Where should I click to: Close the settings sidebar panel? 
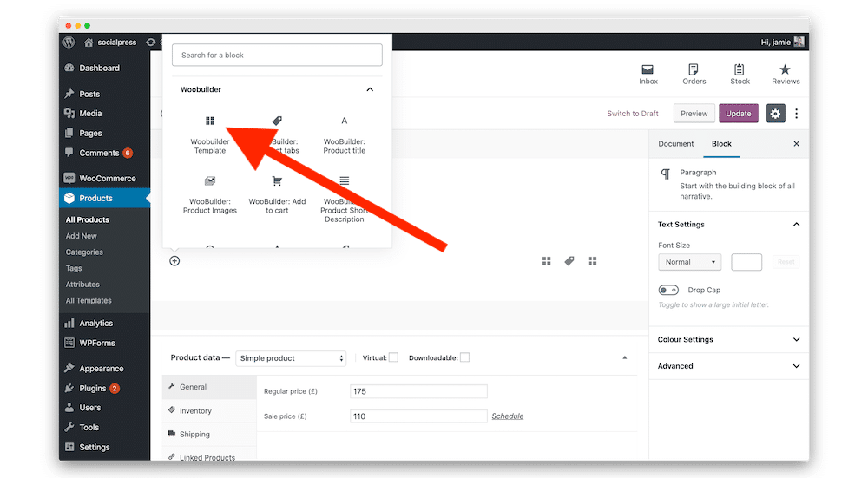click(796, 144)
